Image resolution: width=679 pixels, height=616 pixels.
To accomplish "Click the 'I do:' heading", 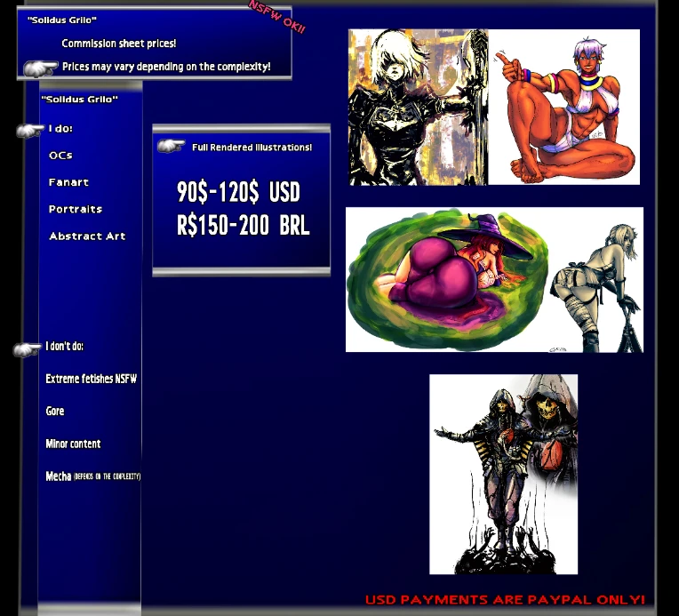I will (x=60, y=128).
